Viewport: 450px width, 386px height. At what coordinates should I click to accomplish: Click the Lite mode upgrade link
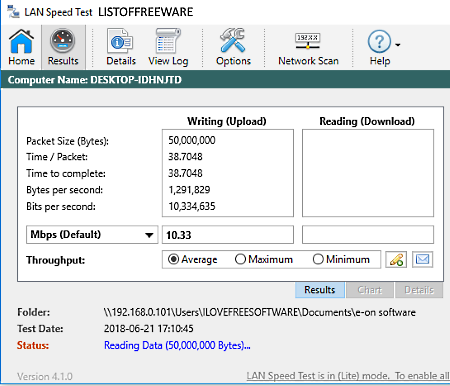[348, 376]
